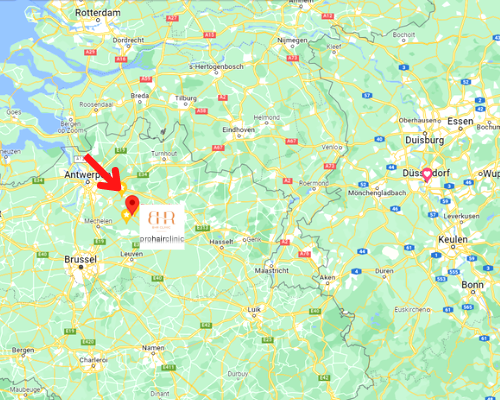This screenshot has height=400, width=500.
Task: Open the BHR prohairclinic logo card
Action: [162, 226]
